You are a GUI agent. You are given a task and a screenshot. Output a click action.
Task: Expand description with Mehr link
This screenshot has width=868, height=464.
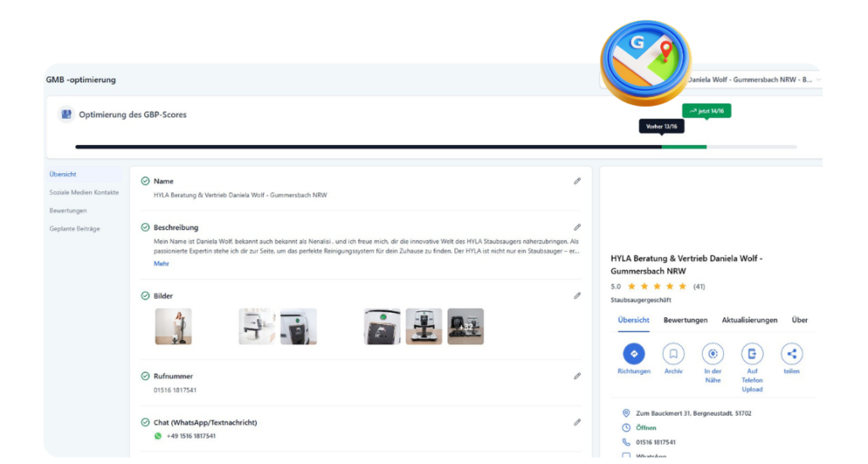pyautogui.click(x=161, y=264)
